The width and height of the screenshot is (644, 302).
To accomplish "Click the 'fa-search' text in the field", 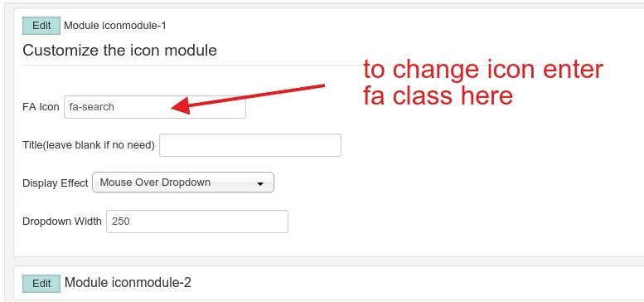I will tap(92, 107).
